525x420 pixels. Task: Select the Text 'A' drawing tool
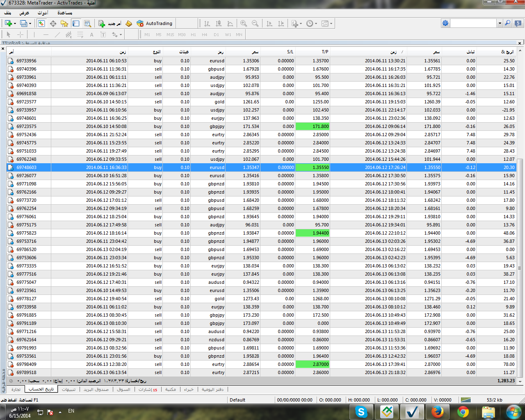coord(91,35)
